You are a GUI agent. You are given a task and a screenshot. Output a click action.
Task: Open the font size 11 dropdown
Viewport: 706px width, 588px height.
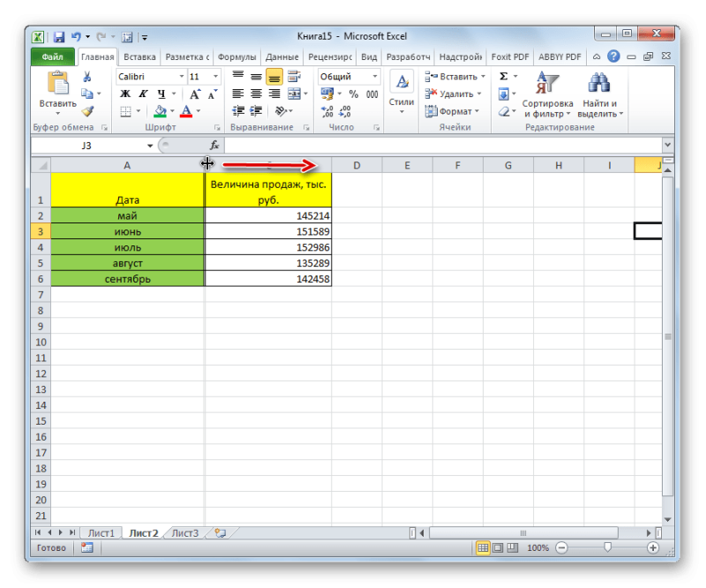click(215, 77)
